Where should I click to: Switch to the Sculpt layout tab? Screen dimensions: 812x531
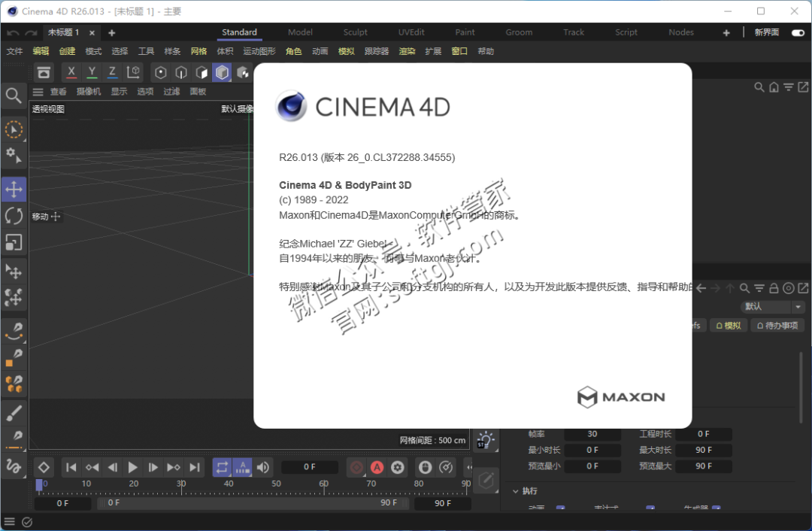[356, 32]
